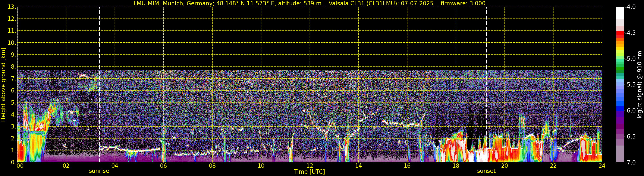Click the 06 hour tick on time axis

pyautogui.click(x=163, y=166)
